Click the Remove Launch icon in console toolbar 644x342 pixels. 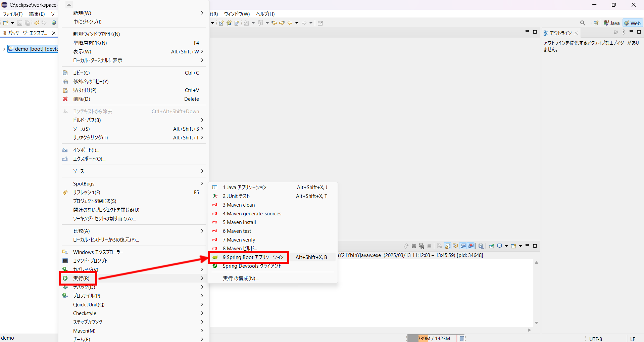[x=414, y=246]
